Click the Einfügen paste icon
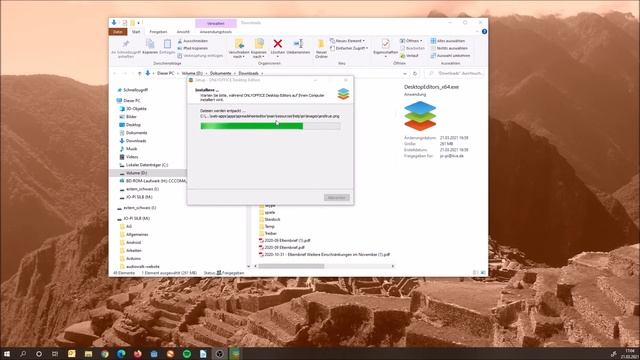 167,44
